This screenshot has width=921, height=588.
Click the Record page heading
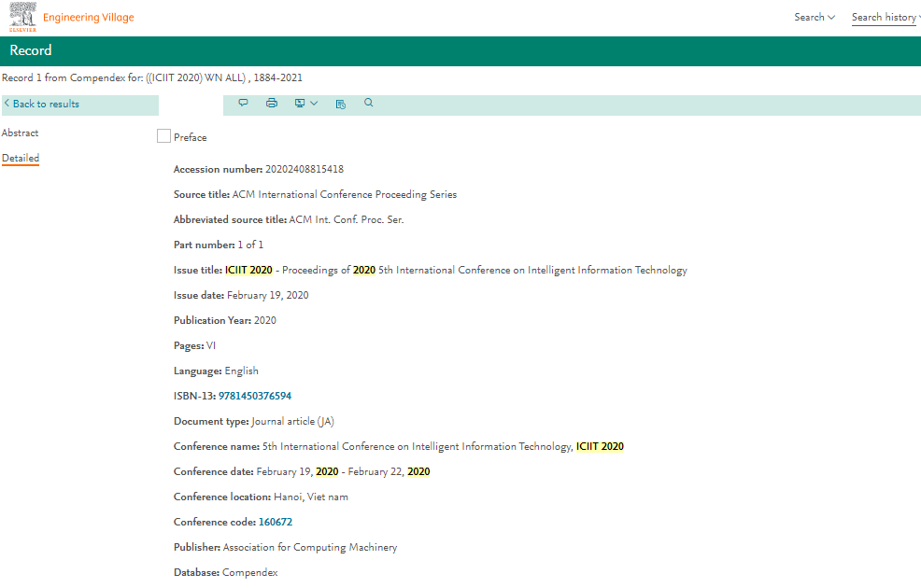31,50
